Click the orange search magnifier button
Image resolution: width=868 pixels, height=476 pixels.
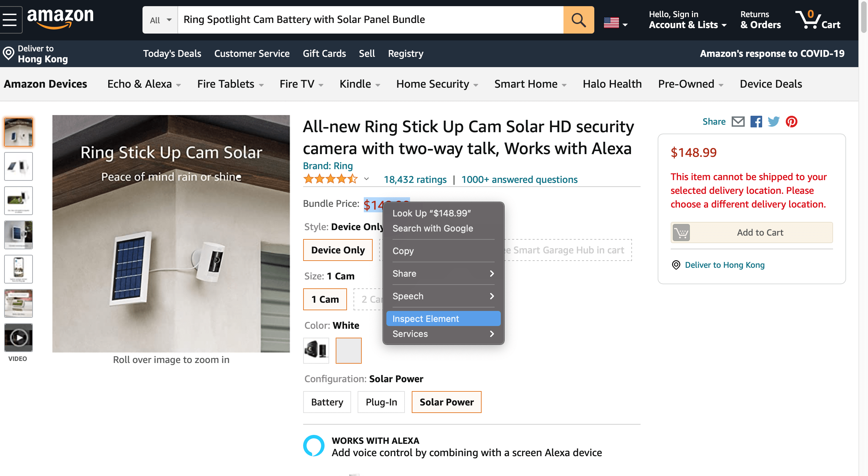click(x=578, y=20)
